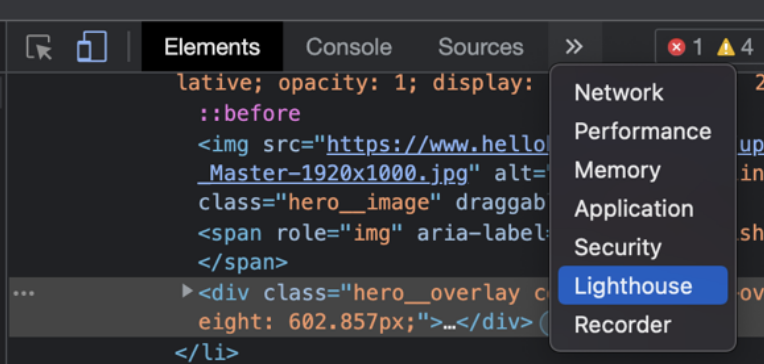Click the "lative; opacity: 1; display:" text
The height and width of the screenshot is (364, 764).
[x=355, y=84]
